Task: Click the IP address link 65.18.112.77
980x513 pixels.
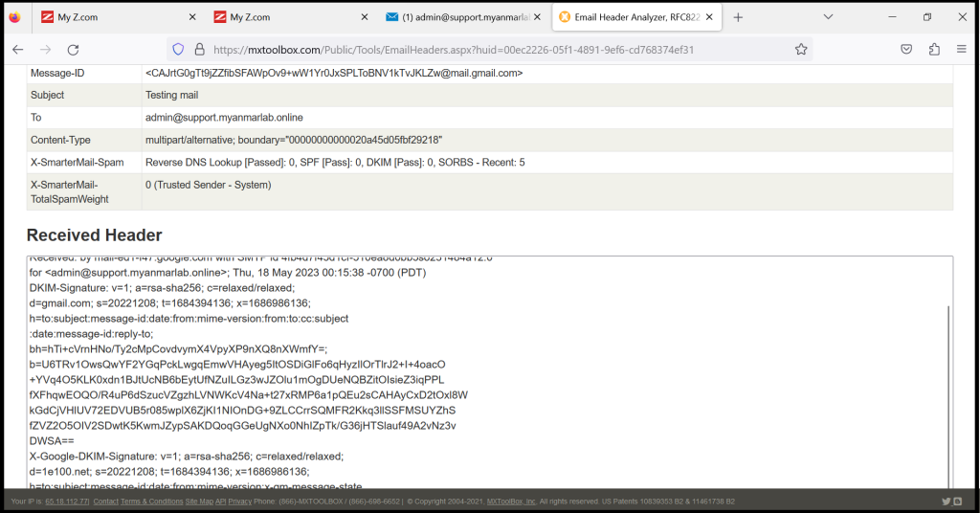Action: (x=67, y=502)
